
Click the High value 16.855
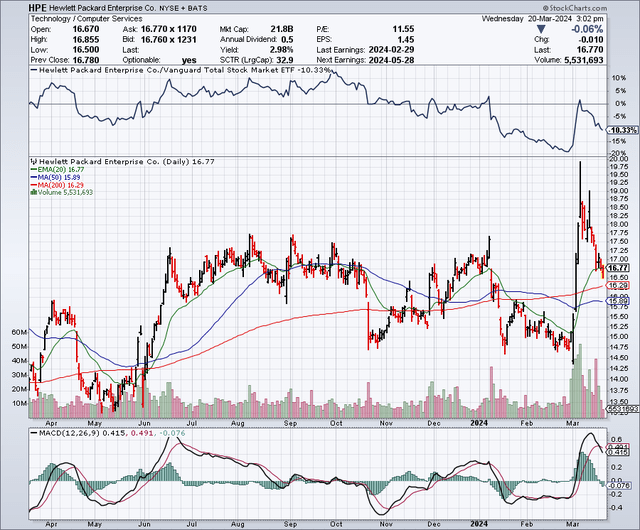[x=86, y=39]
